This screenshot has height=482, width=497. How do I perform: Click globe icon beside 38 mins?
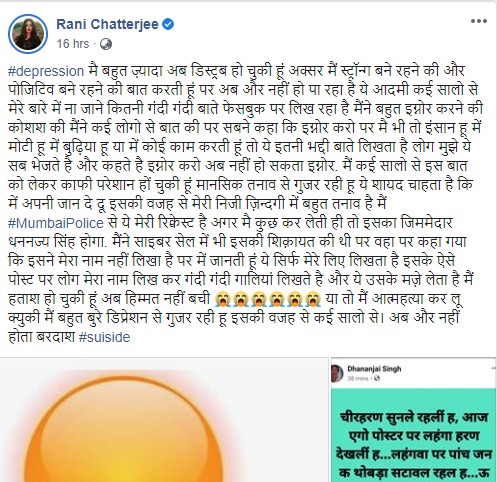tap(377, 378)
